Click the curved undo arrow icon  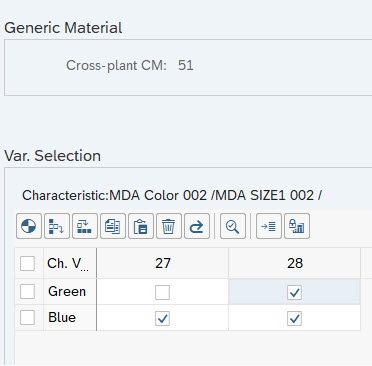click(197, 226)
